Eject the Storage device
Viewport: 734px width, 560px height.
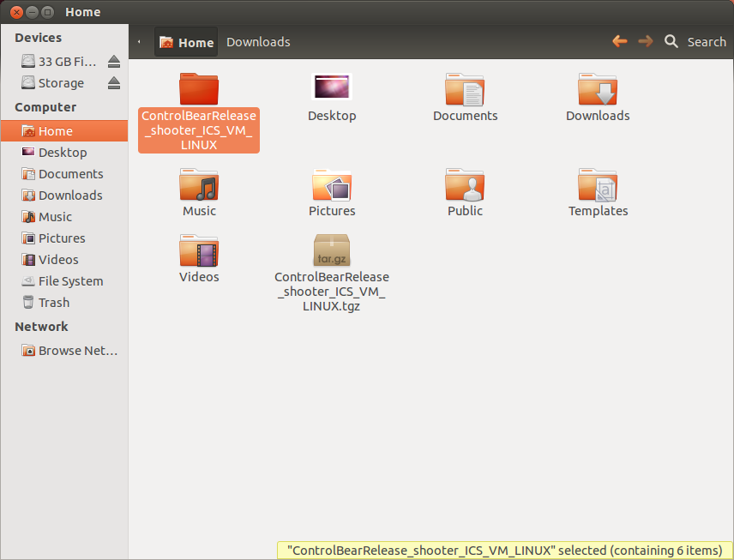point(114,83)
